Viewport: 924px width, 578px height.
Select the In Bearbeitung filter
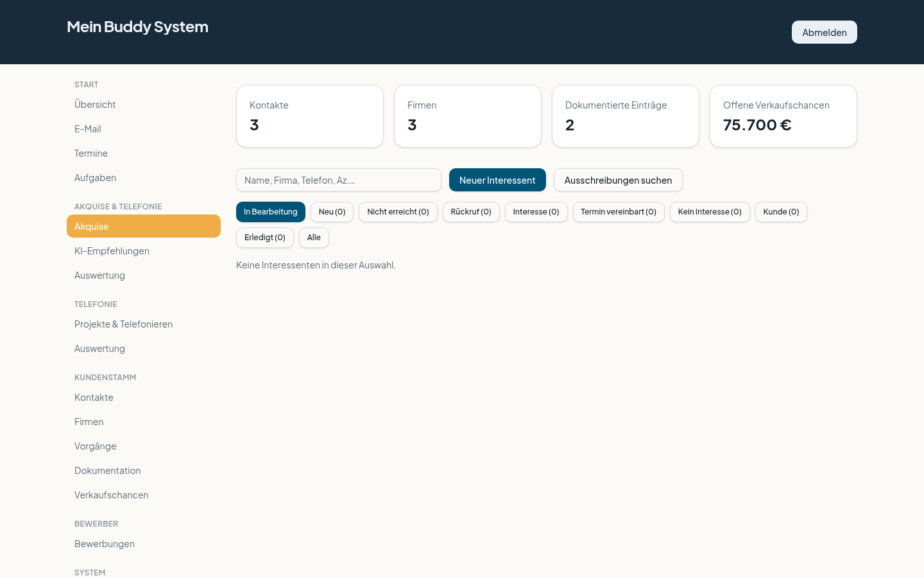271,212
